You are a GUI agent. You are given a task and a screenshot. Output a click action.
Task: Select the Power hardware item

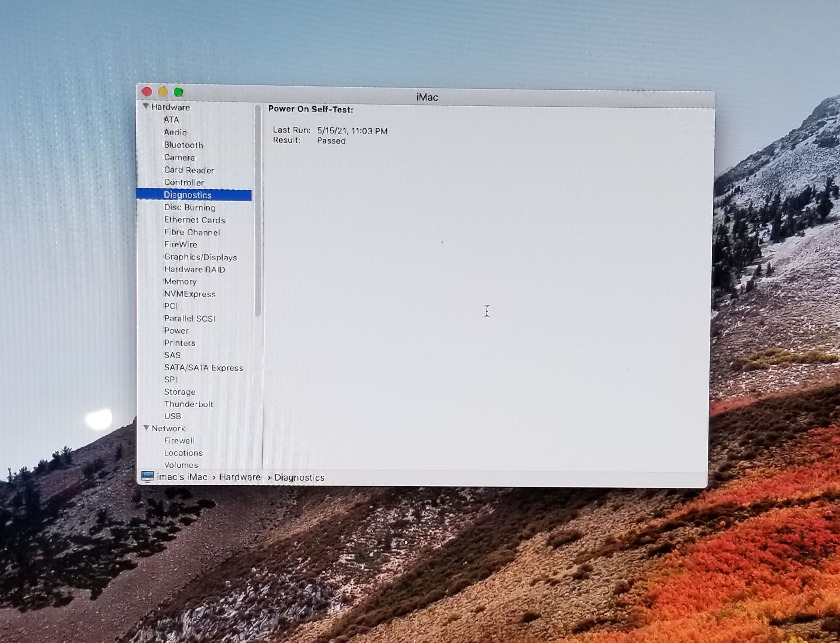(176, 330)
